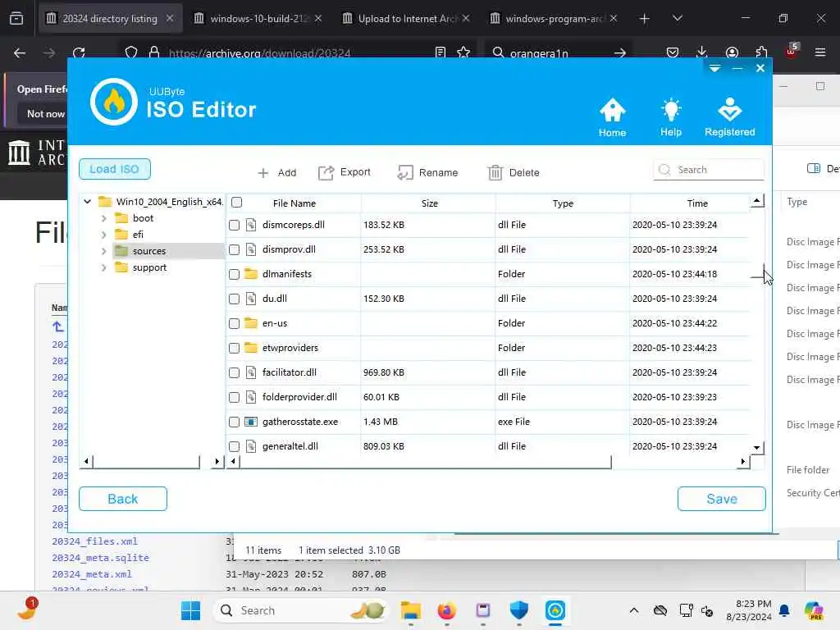Switch to the windows-10-build tab
This screenshot has height=630, width=840.
tap(258, 18)
